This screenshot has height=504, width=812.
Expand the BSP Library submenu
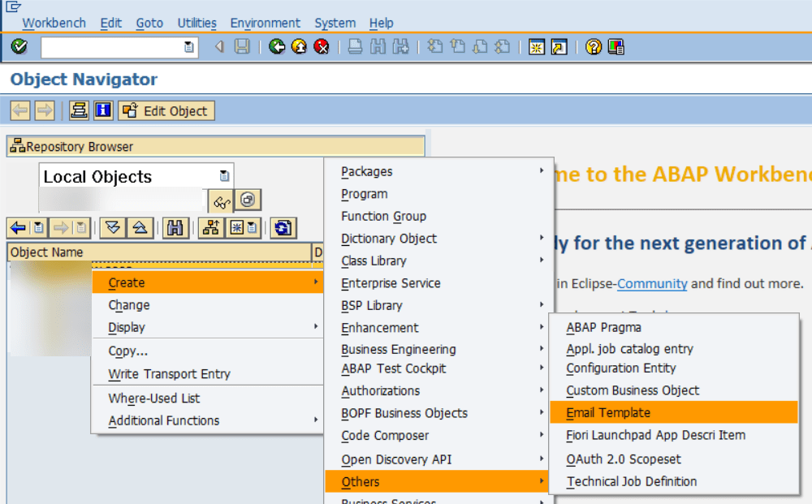click(x=541, y=305)
